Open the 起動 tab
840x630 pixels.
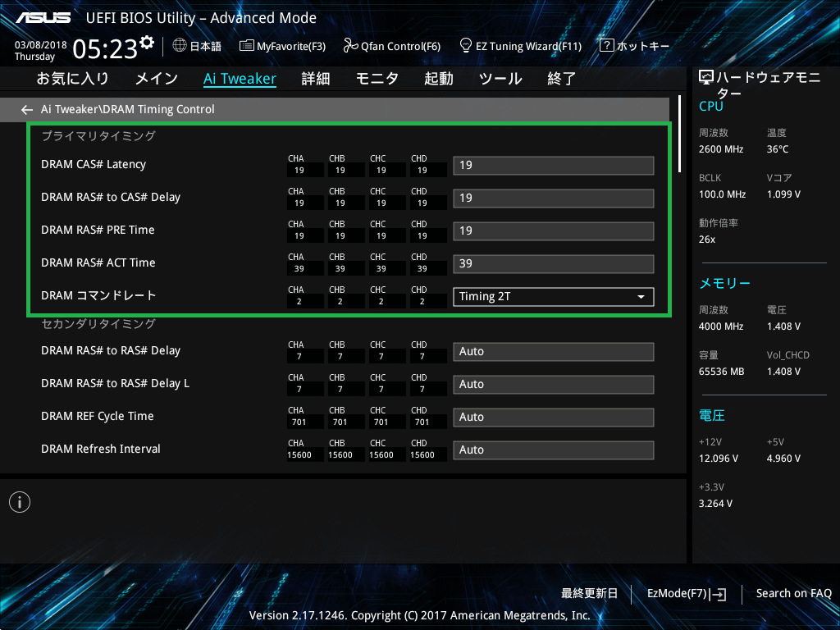[x=439, y=79]
